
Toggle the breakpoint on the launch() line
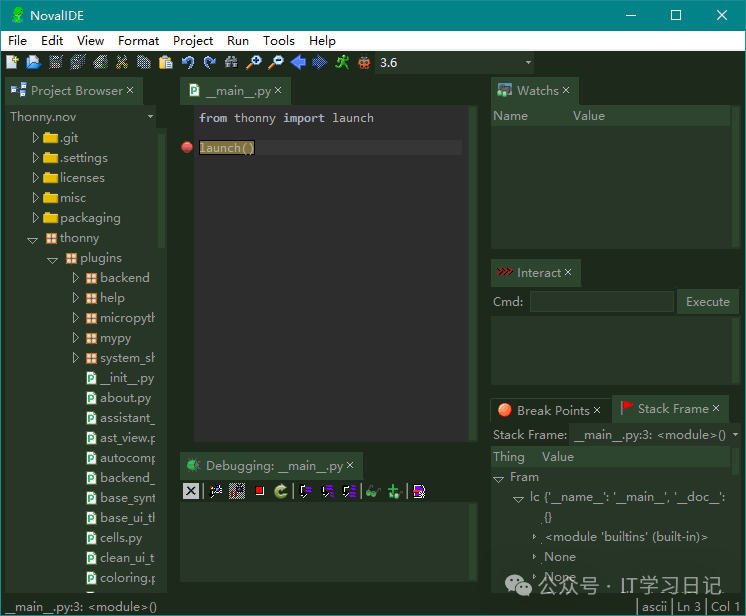point(187,148)
